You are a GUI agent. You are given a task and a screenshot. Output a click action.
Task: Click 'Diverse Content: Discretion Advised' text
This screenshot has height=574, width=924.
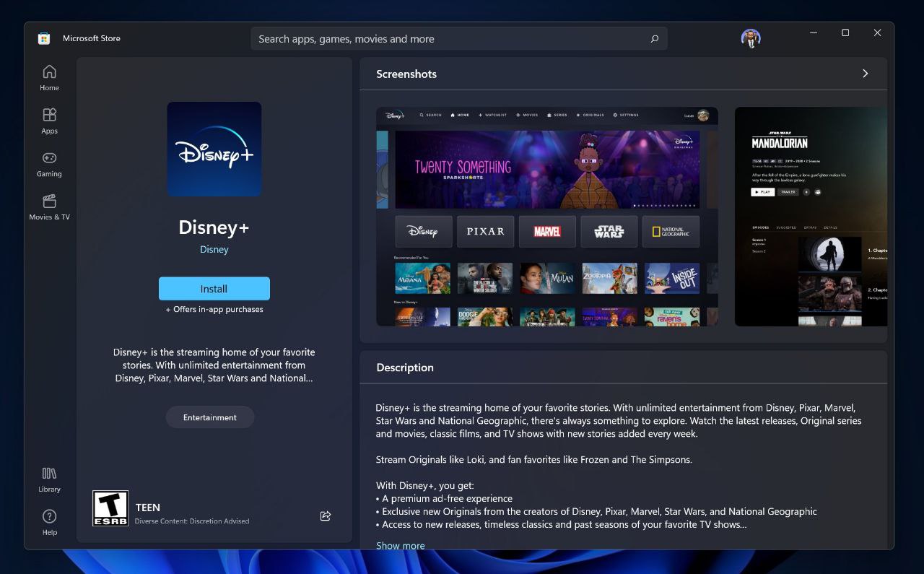pyautogui.click(x=192, y=521)
